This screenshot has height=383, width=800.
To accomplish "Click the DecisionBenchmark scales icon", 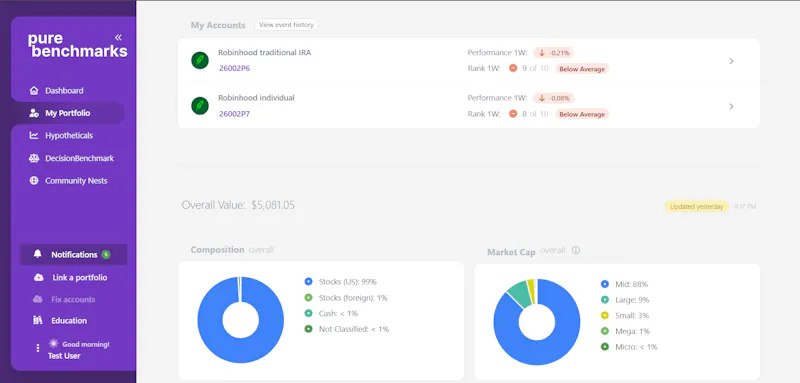I will tap(34, 158).
